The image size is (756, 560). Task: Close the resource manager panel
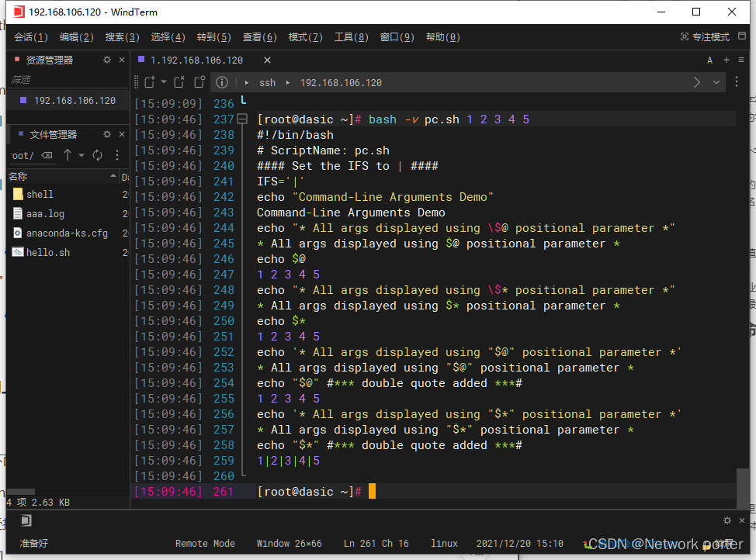point(122,60)
